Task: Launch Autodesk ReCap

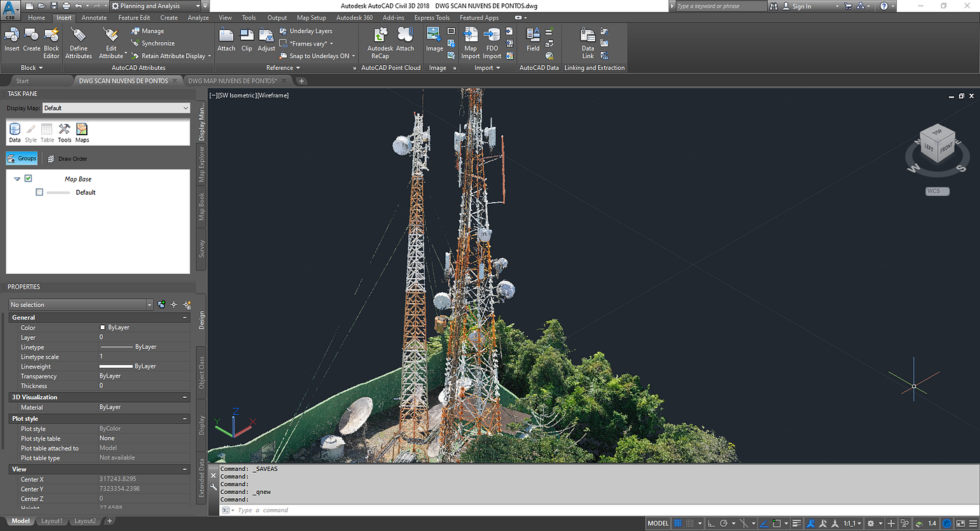Action: tap(380, 43)
